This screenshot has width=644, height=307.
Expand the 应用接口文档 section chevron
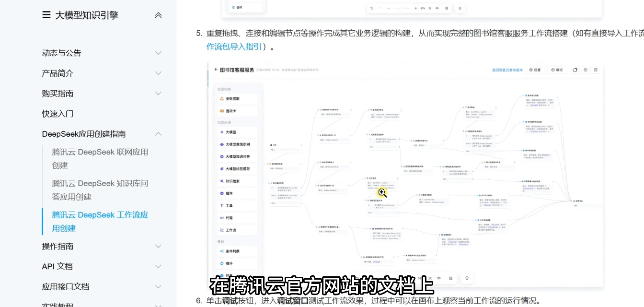point(159,286)
